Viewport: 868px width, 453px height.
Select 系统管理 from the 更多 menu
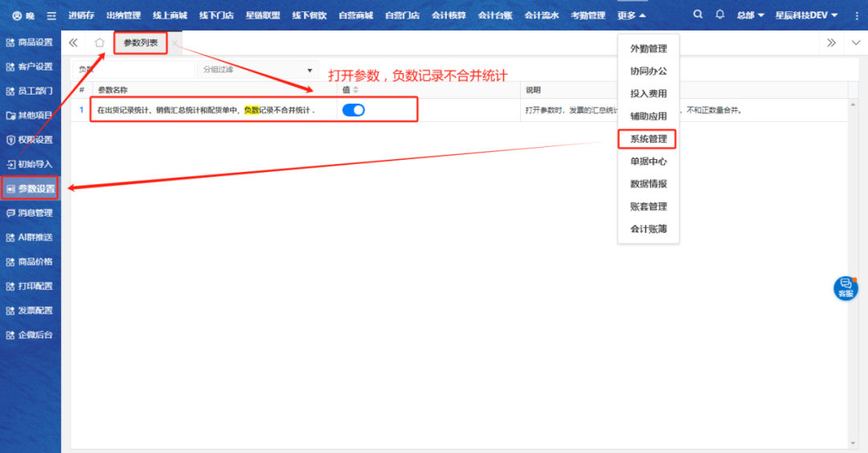pyautogui.click(x=648, y=139)
